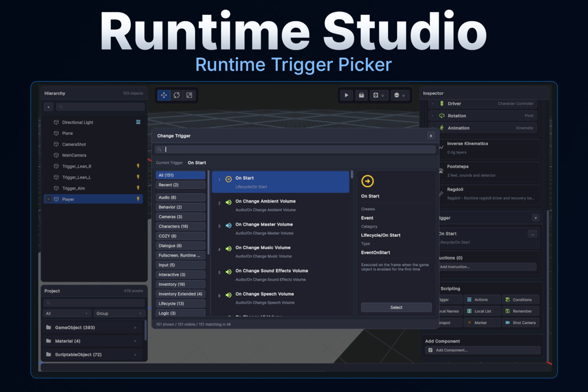
Task: Open the gear settings dropdown in toolbar
Action: (378, 95)
